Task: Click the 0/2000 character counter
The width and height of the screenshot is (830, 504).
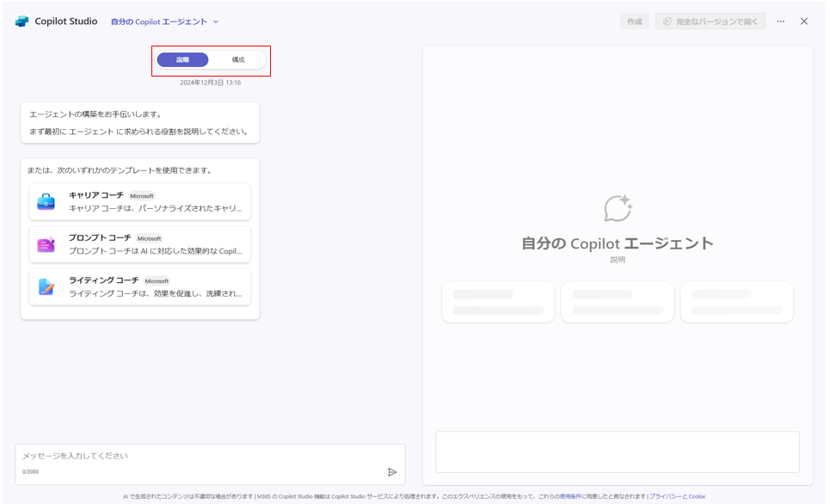Action: click(30, 471)
